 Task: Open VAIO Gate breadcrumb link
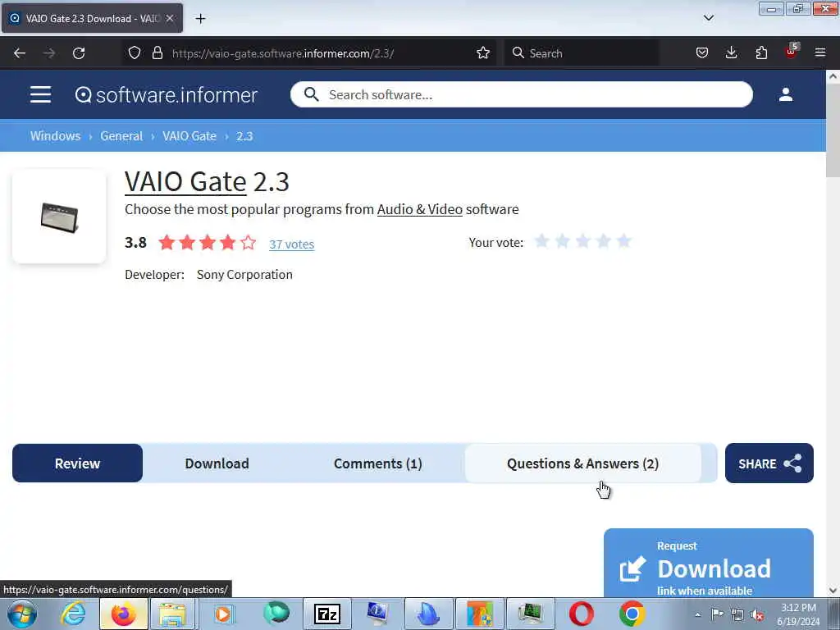(189, 136)
